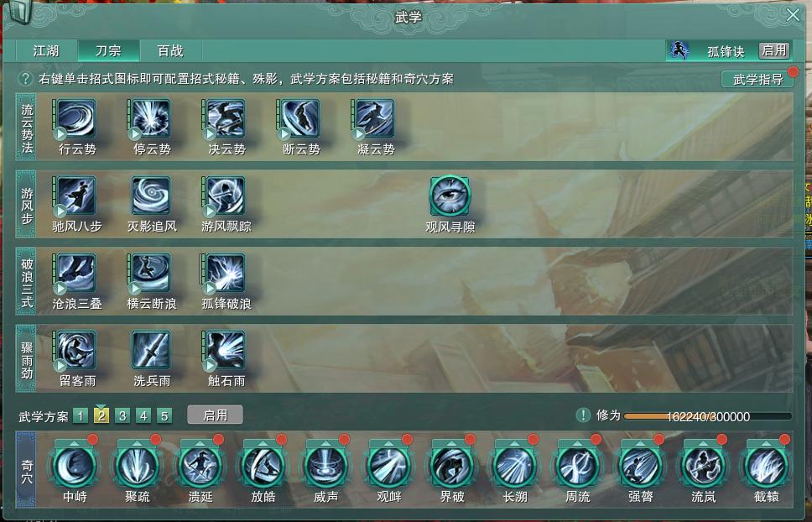
Task: Click the 洗兵雨 skill icon
Action: point(151,350)
